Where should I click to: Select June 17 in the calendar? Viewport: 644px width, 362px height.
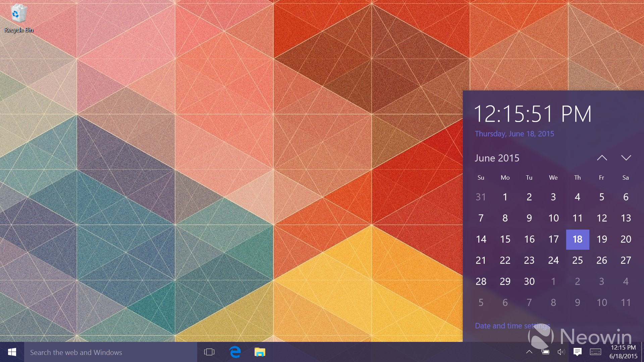[x=553, y=239]
